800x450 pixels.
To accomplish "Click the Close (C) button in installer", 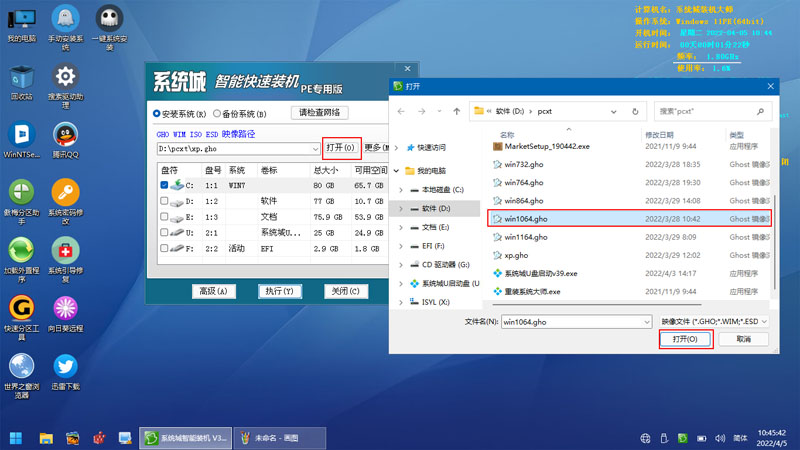I will coord(346,291).
